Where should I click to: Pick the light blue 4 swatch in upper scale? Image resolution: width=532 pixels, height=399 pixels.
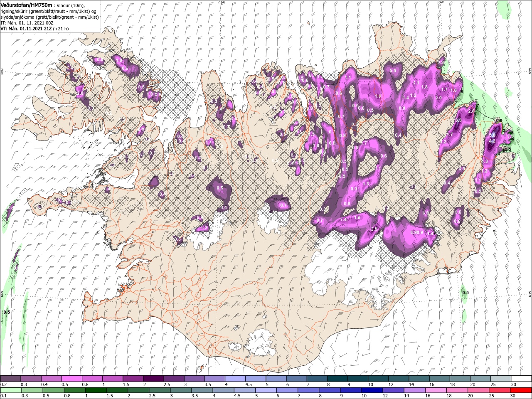[235, 379]
